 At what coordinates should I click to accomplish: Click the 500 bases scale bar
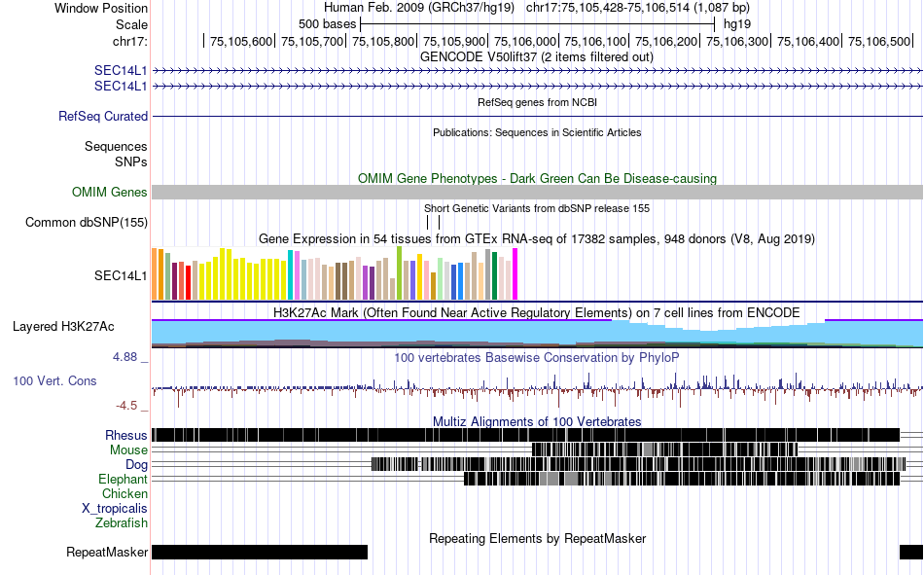(x=538, y=24)
